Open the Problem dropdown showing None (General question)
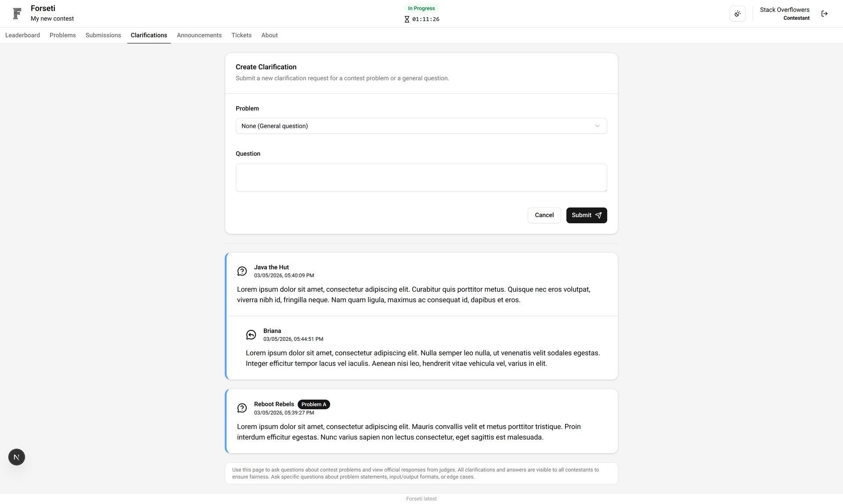 pos(421,126)
